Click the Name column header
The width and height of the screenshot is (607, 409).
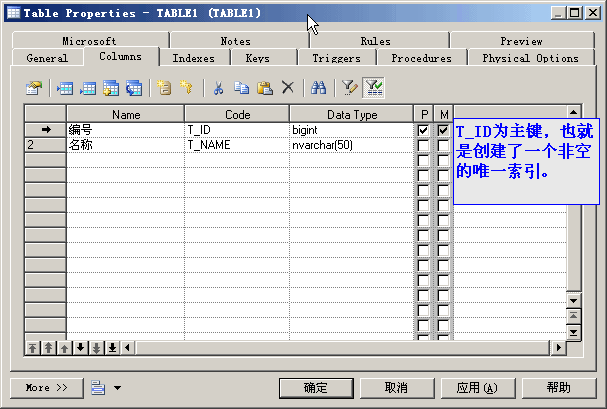(126, 115)
